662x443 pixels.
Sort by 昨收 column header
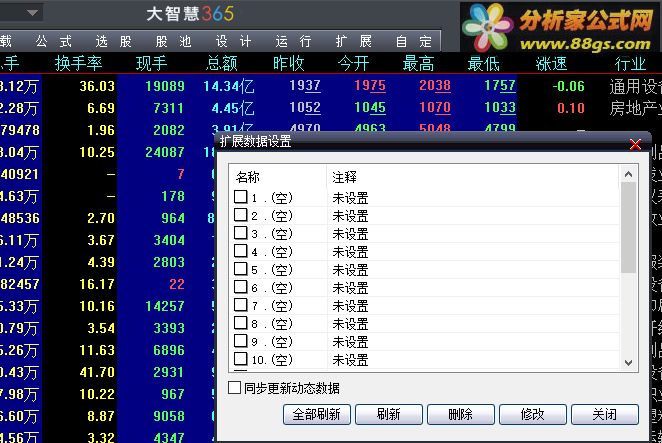coord(288,63)
